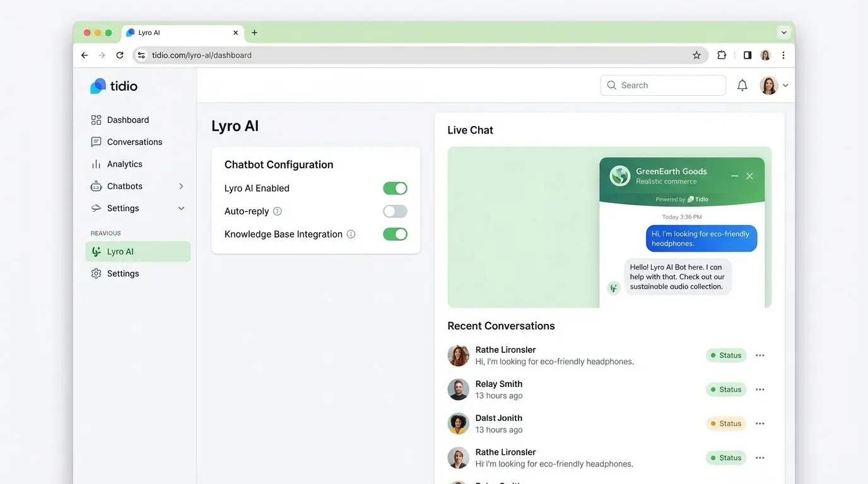The image size is (868, 484).
Task: Click the Tidio logo in sidebar
Action: 114,86
